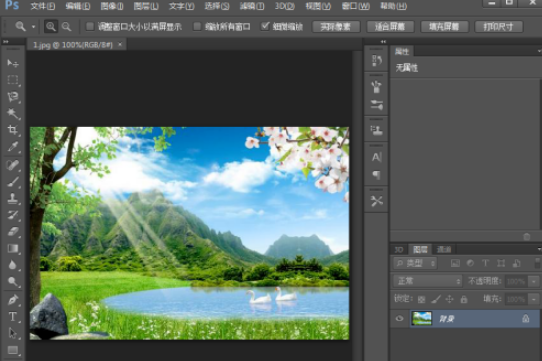Screen dimensions: 542x361
Task: Select the Eraser tool
Action: pyautogui.click(x=13, y=231)
